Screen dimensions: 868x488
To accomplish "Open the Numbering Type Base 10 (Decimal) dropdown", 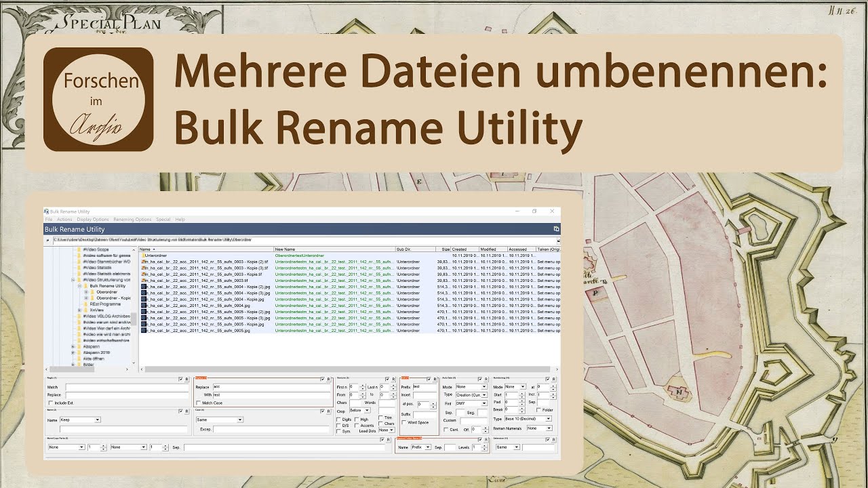I will [x=528, y=419].
